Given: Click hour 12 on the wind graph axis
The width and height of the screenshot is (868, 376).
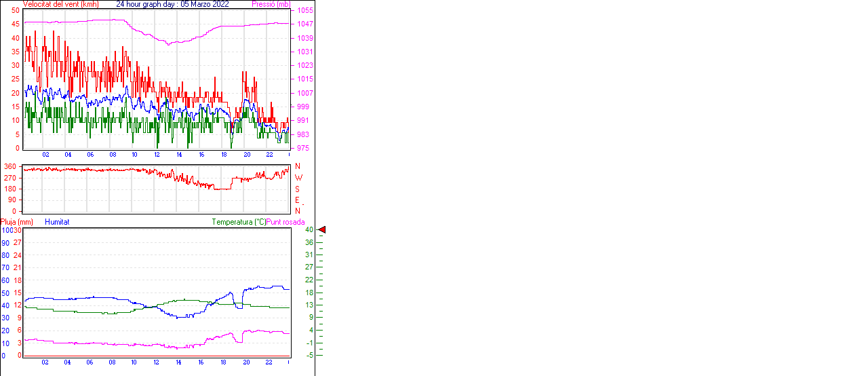Looking at the screenshot, I should point(157,155).
